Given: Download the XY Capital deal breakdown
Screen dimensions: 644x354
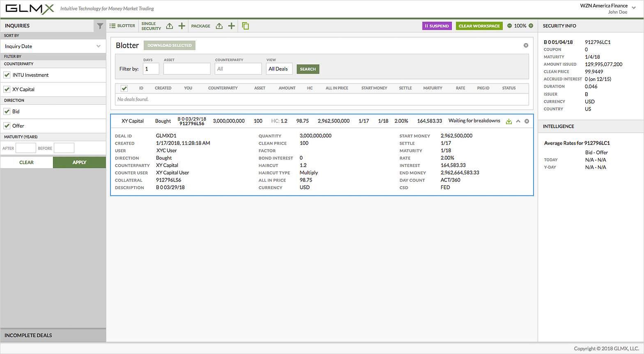Looking at the screenshot, I should pyautogui.click(x=509, y=121).
